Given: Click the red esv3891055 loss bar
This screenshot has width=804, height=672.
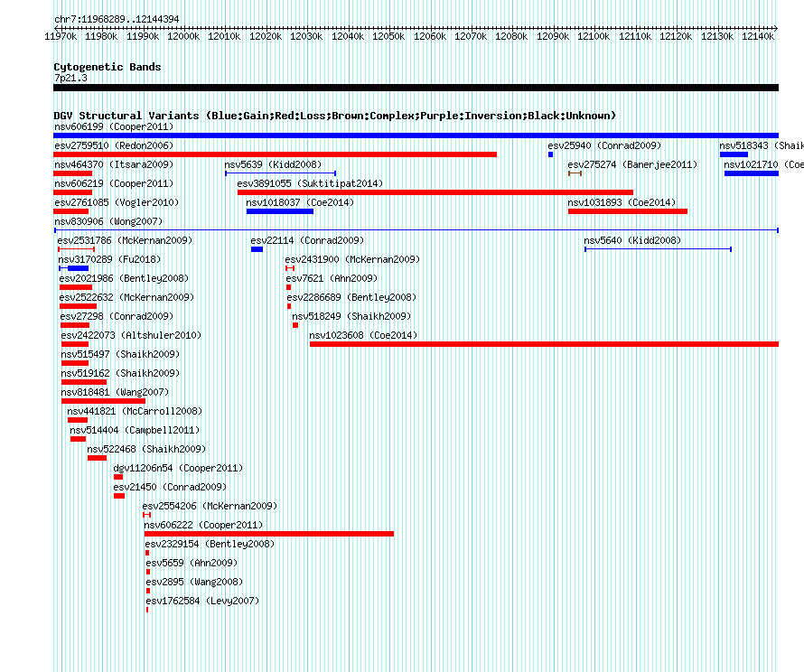Looking at the screenshot, I should pos(435,192).
